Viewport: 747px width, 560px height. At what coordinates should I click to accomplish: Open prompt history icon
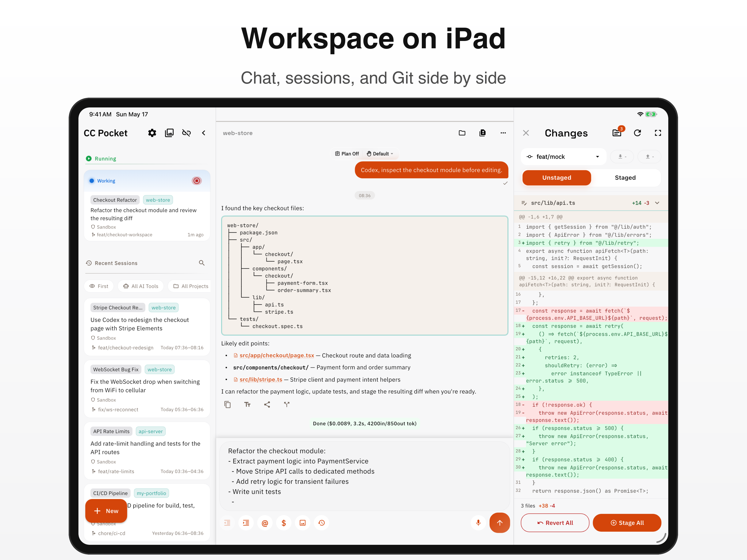coord(322,523)
